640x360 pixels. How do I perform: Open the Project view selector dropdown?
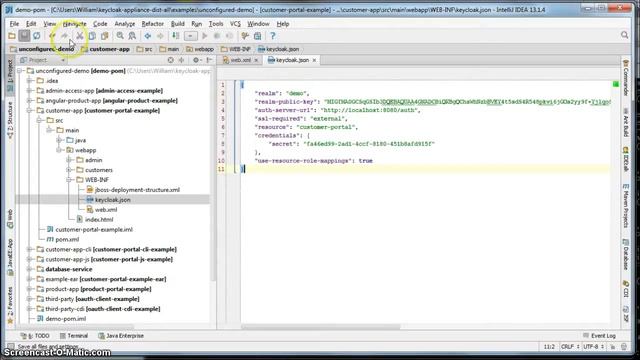(x=42, y=60)
